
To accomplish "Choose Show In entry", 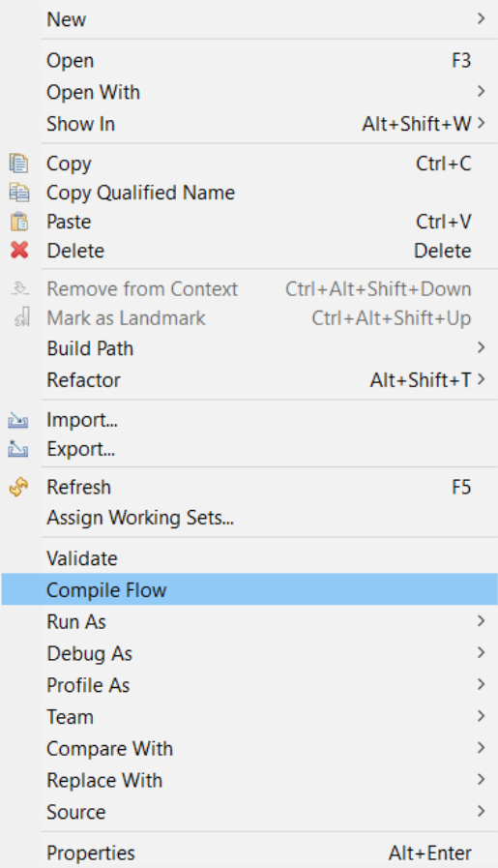I will (x=249, y=124).
